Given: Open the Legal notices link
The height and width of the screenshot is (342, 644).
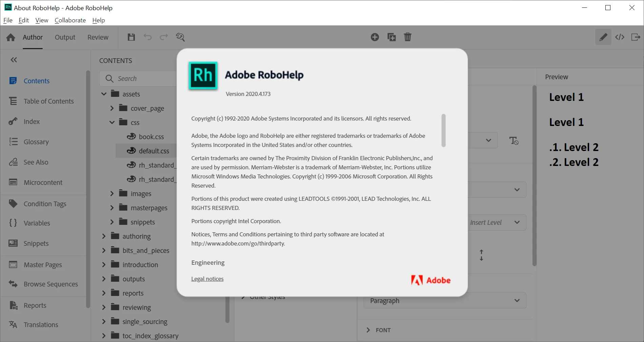Looking at the screenshot, I should coord(207,279).
